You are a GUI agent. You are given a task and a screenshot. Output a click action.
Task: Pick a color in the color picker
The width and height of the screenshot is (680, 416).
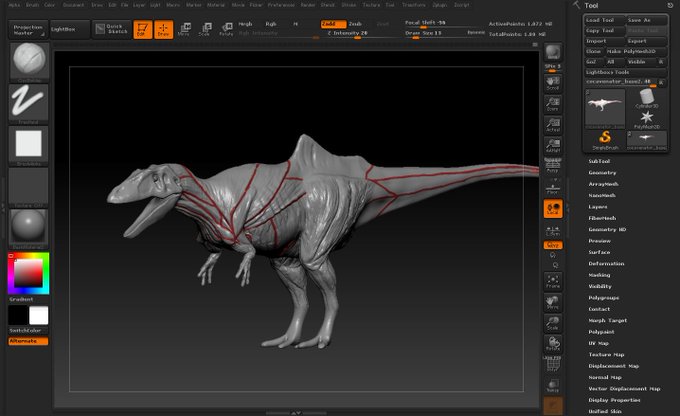tap(28, 272)
